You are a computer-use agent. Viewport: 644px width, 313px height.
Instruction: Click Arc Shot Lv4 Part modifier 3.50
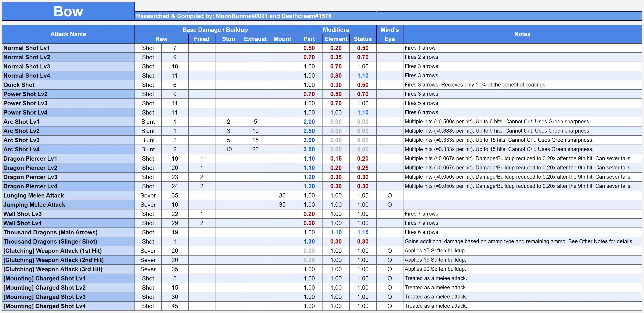coord(309,149)
